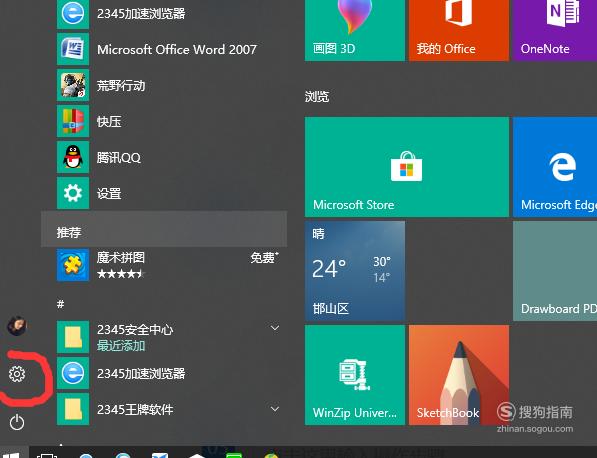Open 设置 entry in the app list
Image resolution: width=597 pixels, height=458 pixels.
click(164, 193)
